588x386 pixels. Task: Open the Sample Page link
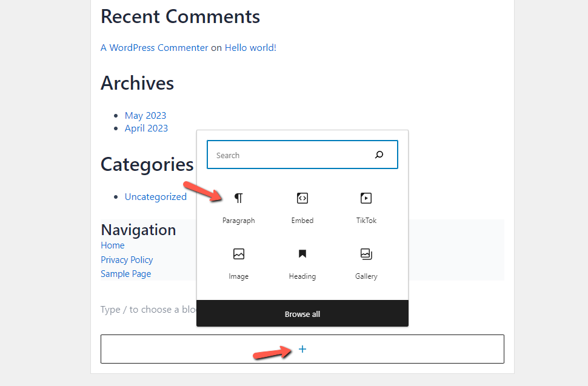(125, 274)
